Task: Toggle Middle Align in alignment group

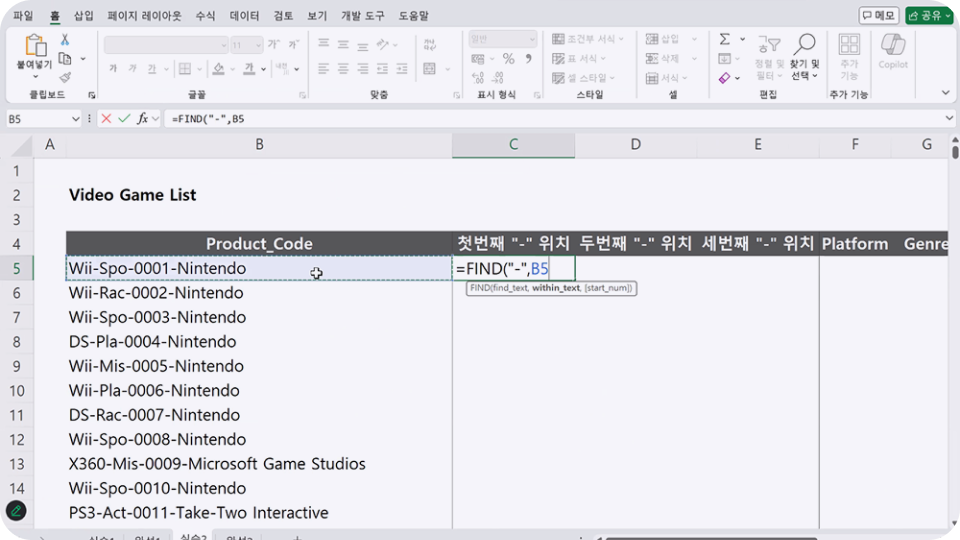Action: (x=343, y=44)
